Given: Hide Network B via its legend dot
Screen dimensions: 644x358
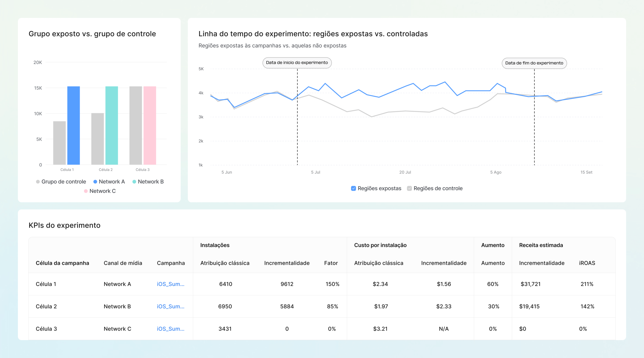Looking at the screenshot, I should [x=134, y=182].
